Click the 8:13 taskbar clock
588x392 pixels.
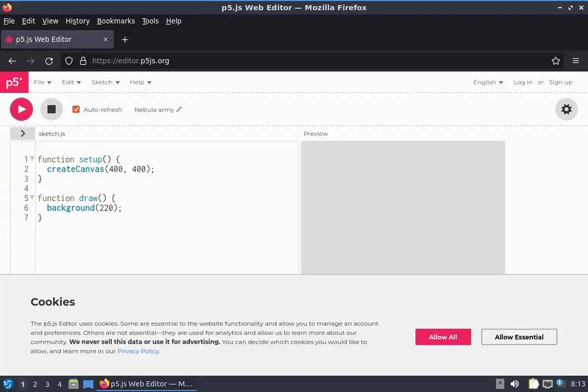(x=577, y=384)
